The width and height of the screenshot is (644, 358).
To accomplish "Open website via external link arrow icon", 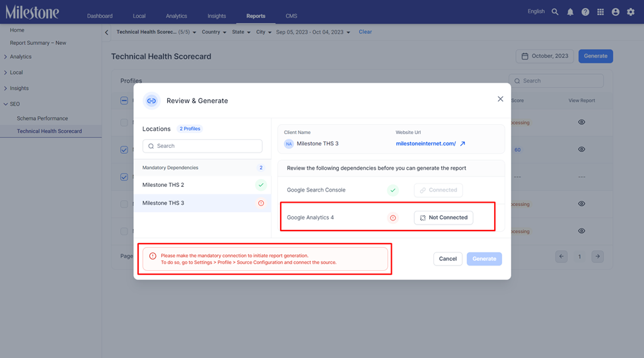I will tap(462, 144).
